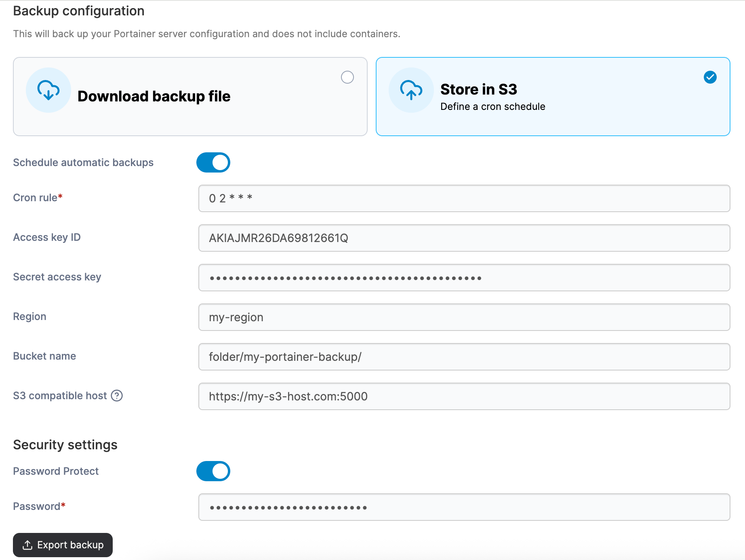745x560 pixels.
Task: Click the upload icon in Export backup
Action: click(x=27, y=545)
